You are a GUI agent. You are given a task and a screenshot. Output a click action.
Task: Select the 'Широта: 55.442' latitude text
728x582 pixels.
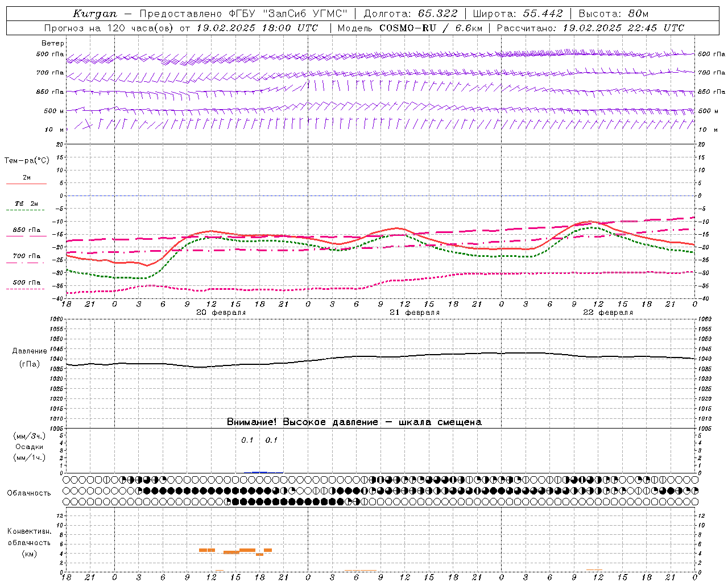click(x=518, y=13)
